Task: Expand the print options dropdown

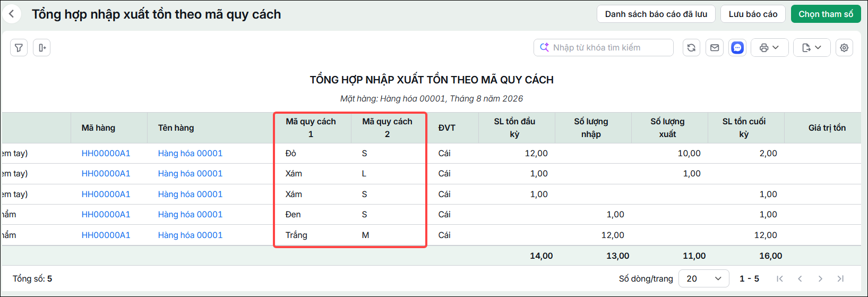Action: 769,48
